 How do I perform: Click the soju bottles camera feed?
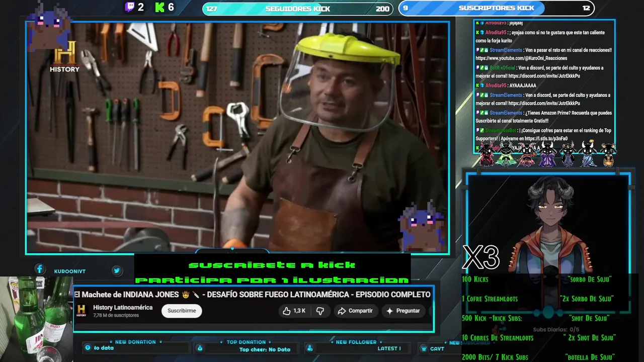coord(36,319)
